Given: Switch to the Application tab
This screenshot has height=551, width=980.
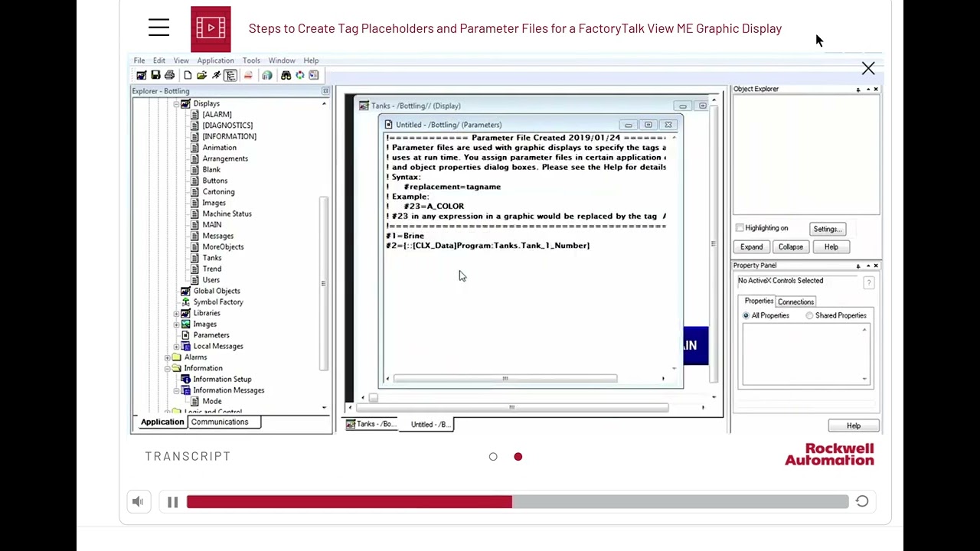Looking at the screenshot, I should point(162,422).
